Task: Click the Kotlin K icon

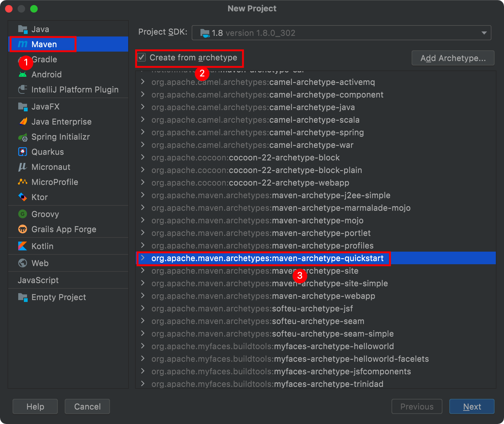Action: coord(23,246)
